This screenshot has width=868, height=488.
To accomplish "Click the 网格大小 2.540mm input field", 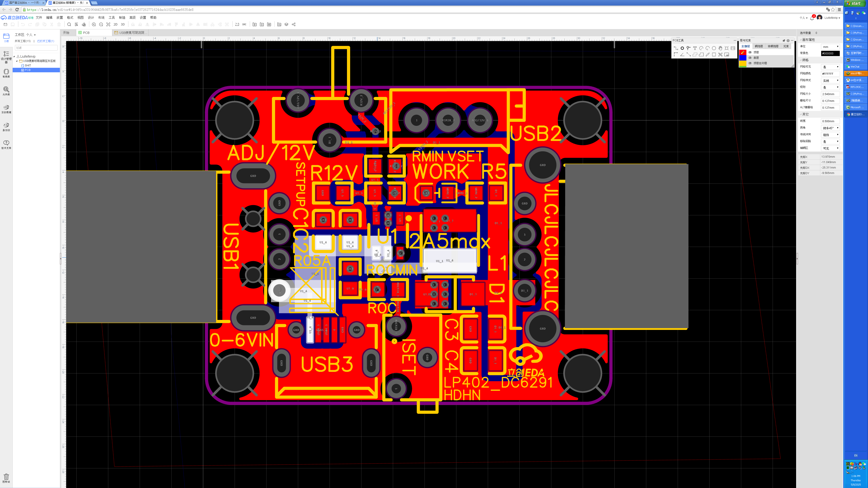I will click(830, 94).
